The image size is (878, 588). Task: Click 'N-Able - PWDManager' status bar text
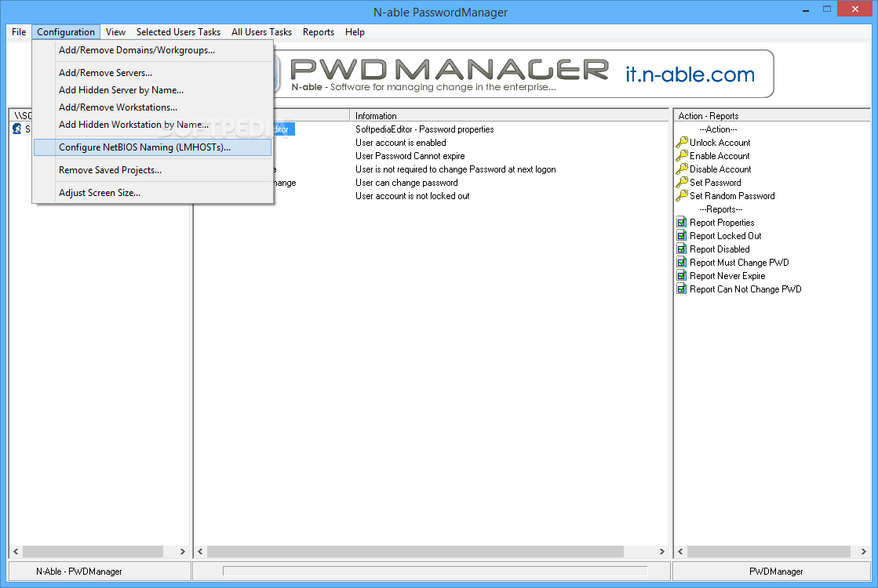[79, 572]
